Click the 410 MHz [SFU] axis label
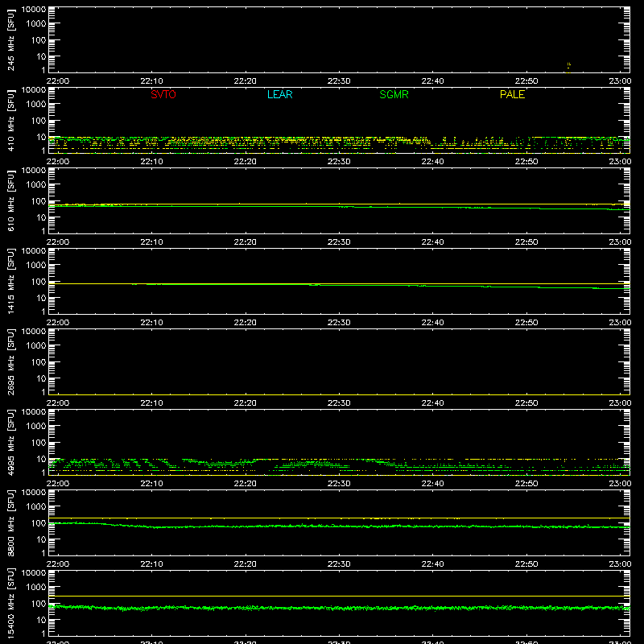The height and width of the screenshot is (644, 644). (10, 120)
